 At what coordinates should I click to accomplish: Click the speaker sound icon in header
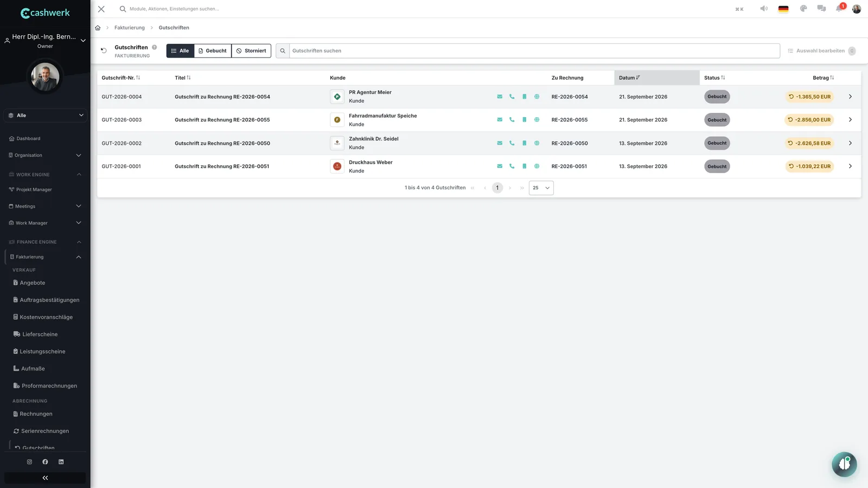[x=764, y=9]
